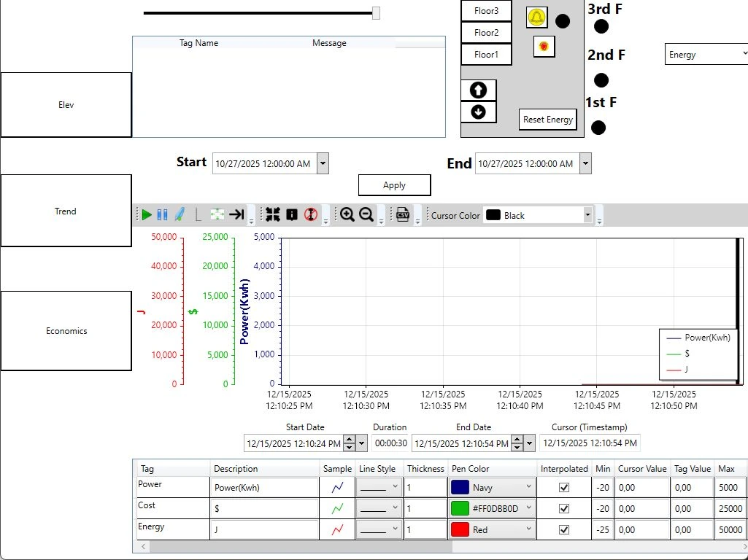
Task: Jump to end with the arrow-to-bar icon
Action: tap(236, 214)
